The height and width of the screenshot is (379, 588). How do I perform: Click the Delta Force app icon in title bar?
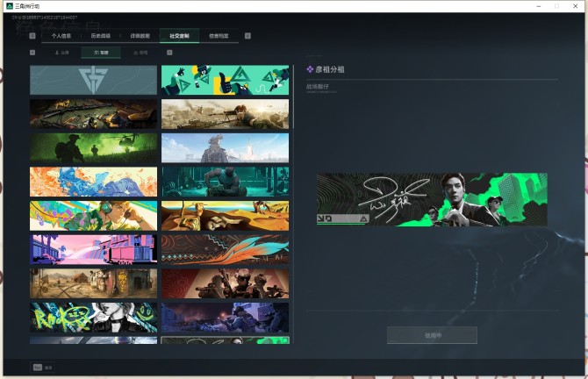tap(10, 6)
